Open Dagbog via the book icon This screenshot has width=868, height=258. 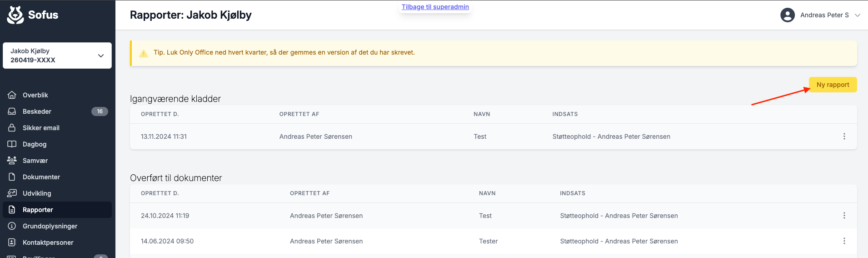(12, 144)
